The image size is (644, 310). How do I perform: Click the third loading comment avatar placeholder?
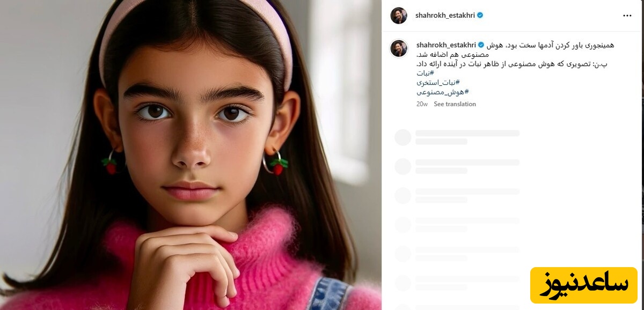pyautogui.click(x=402, y=195)
